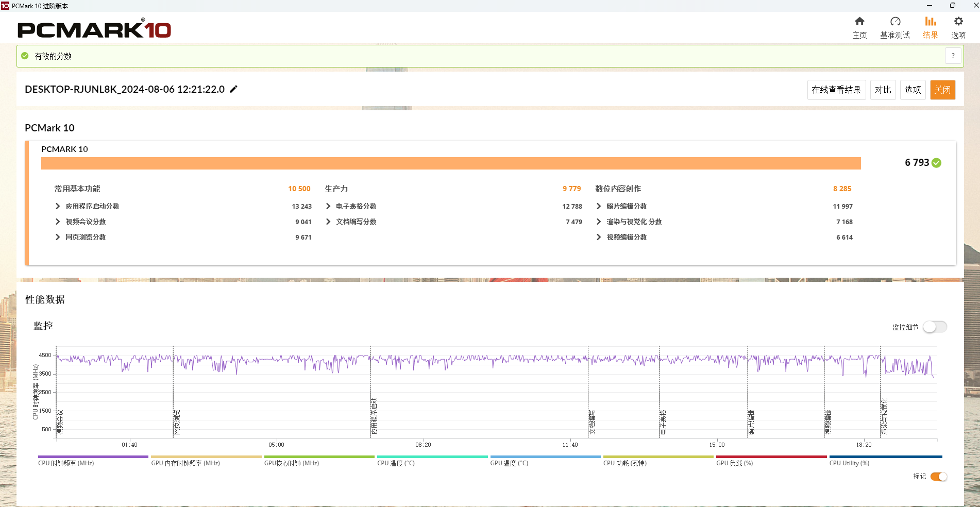Click the 常用基本功能 score 10 500
Image resolution: width=980 pixels, height=507 pixels.
click(299, 189)
